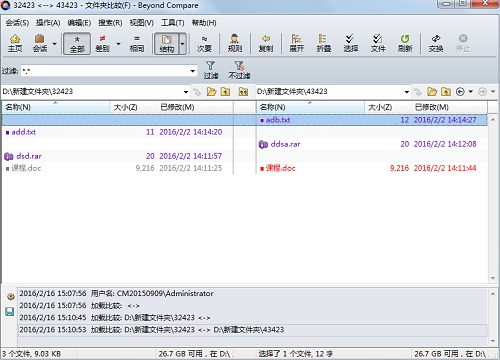
Task: Click the 复制 copy arrow icon
Action: (266, 43)
